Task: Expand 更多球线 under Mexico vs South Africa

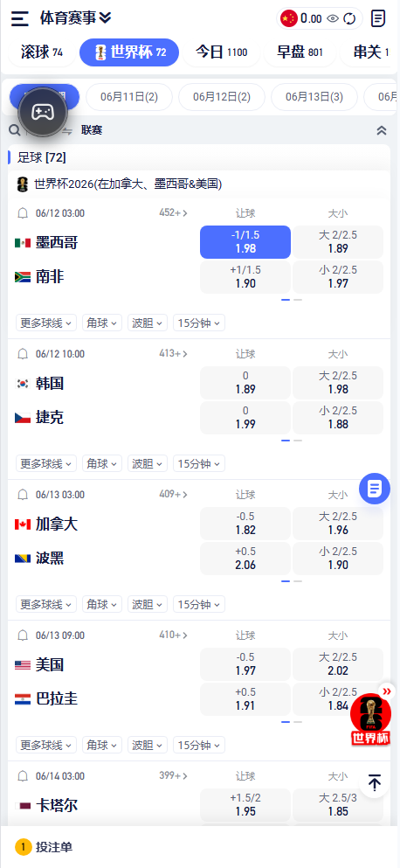Action: pyautogui.click(x=46, y=323)
